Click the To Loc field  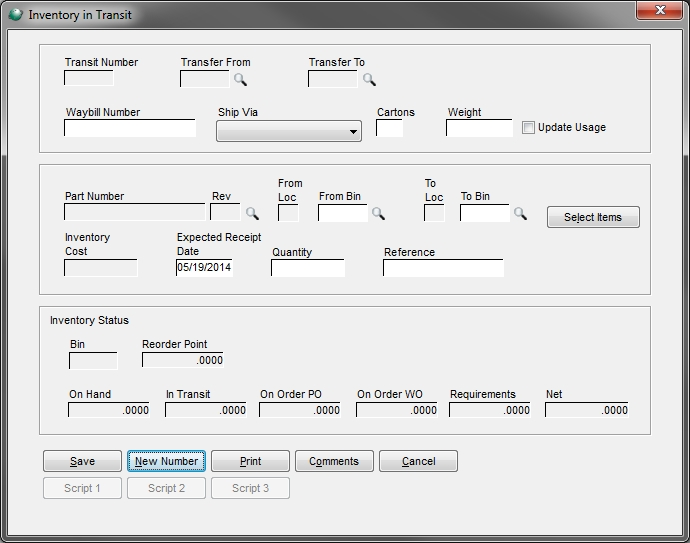click(434, 213)
